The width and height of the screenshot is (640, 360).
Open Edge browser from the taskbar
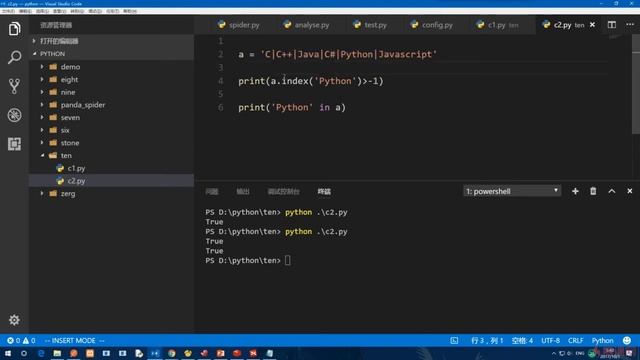[x=41, y=353]
